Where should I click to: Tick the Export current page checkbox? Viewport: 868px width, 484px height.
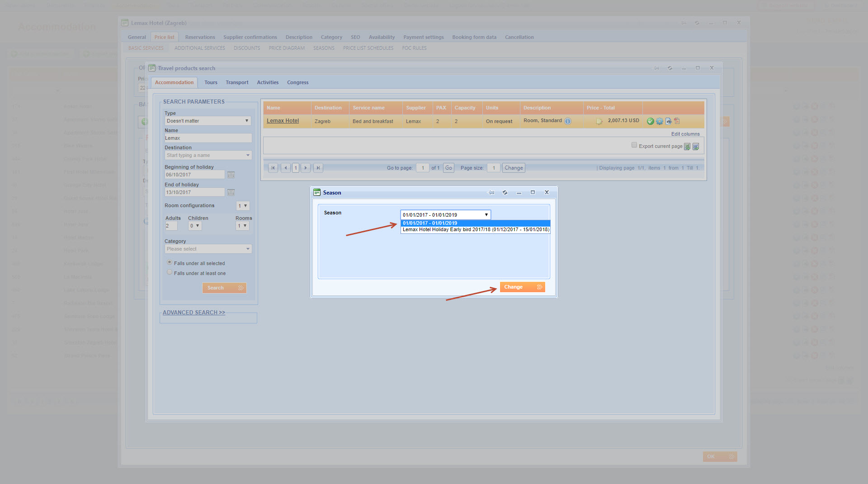634,145
